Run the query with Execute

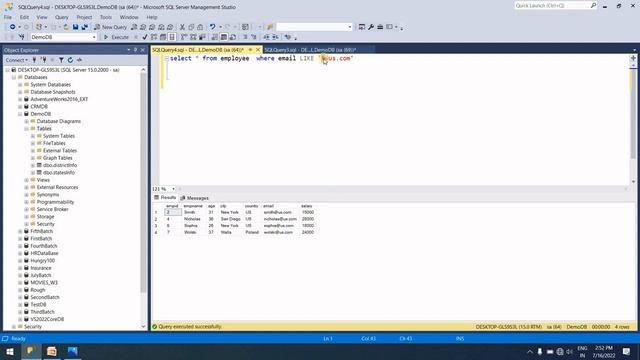pos(116,37)
